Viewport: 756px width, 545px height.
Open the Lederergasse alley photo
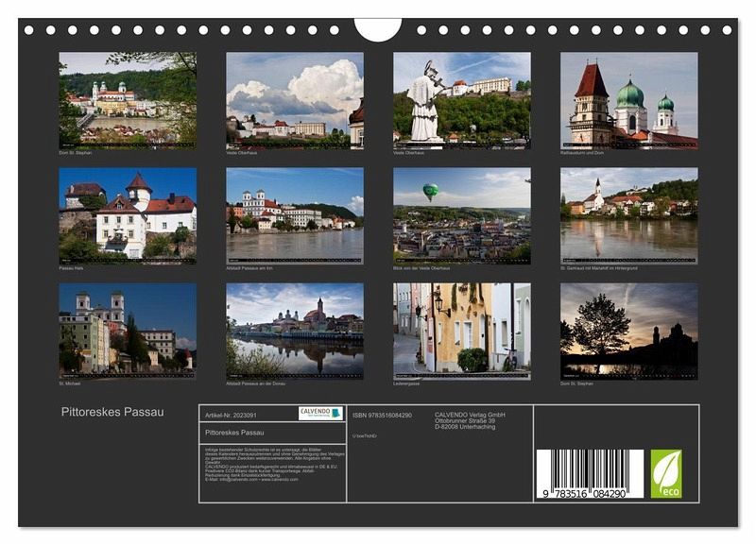point(461,331)
